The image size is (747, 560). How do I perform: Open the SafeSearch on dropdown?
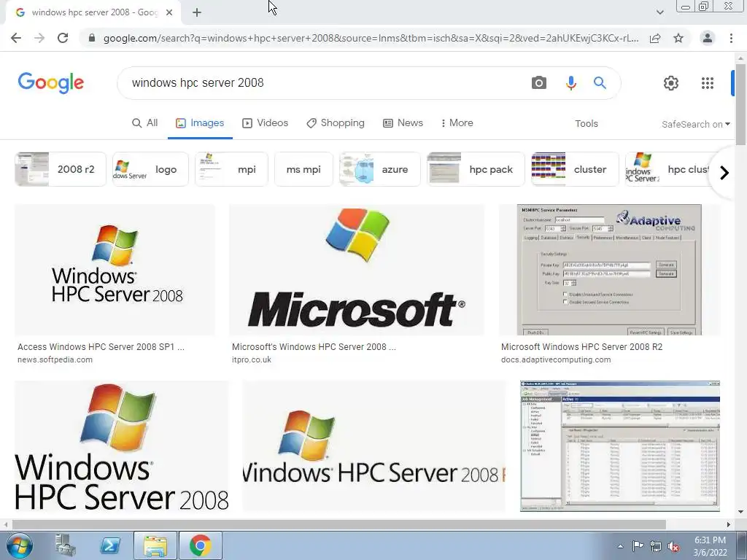695,124
